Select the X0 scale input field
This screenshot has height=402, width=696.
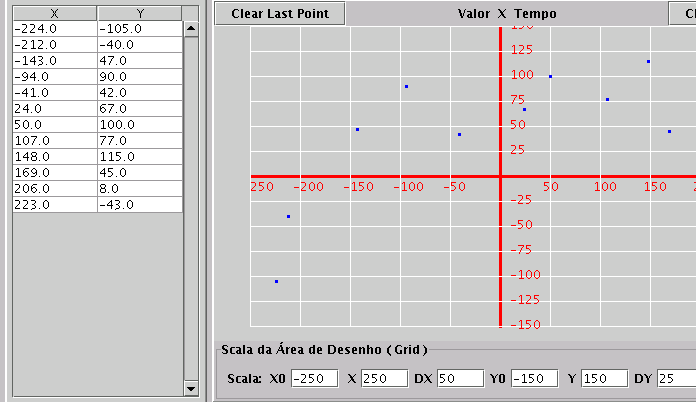[x=315, y=379]
